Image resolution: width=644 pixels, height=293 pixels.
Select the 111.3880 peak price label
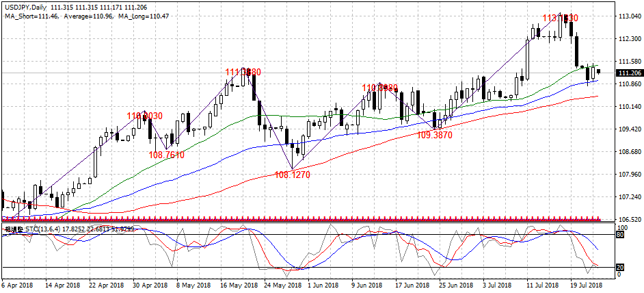point(243,72)
